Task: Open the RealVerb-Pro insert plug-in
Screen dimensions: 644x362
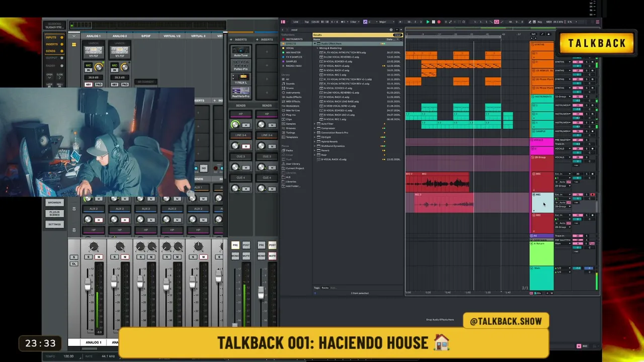Action: (241, 92)
